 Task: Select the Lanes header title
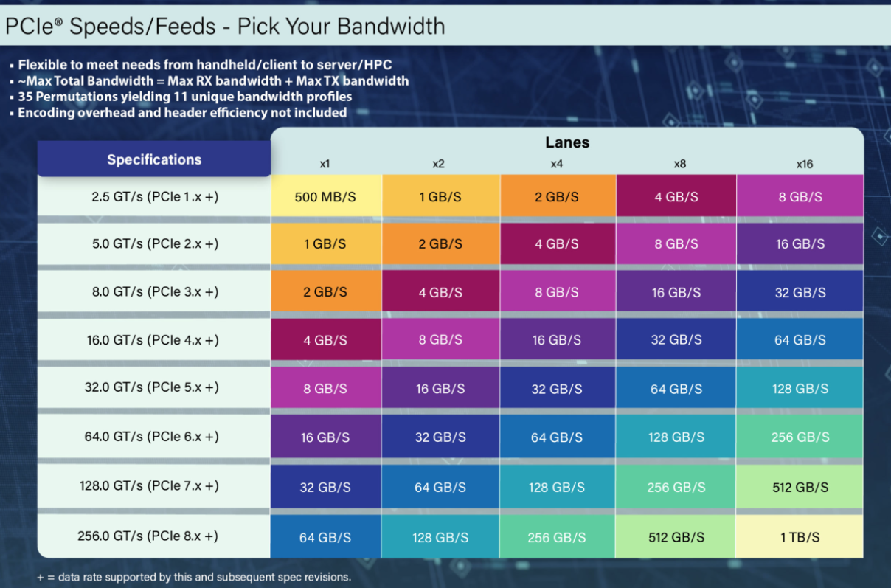point(567,142)
